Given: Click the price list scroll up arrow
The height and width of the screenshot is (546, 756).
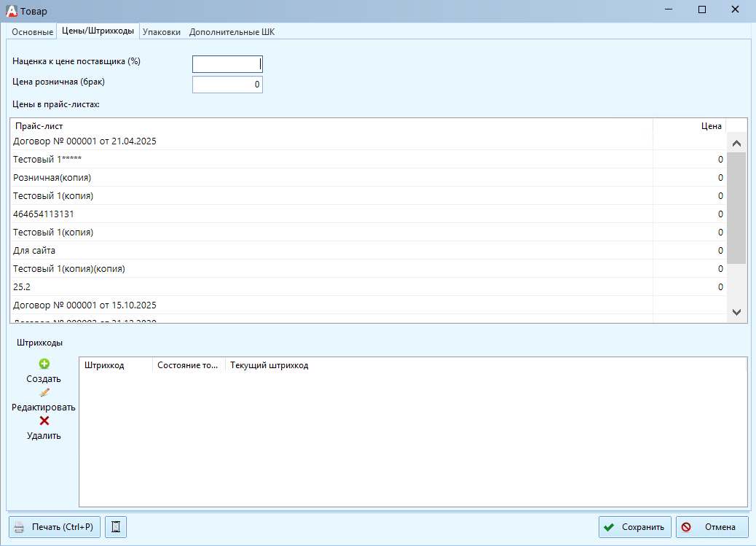Looking at the screenshot, I should (x=736, y=144).
